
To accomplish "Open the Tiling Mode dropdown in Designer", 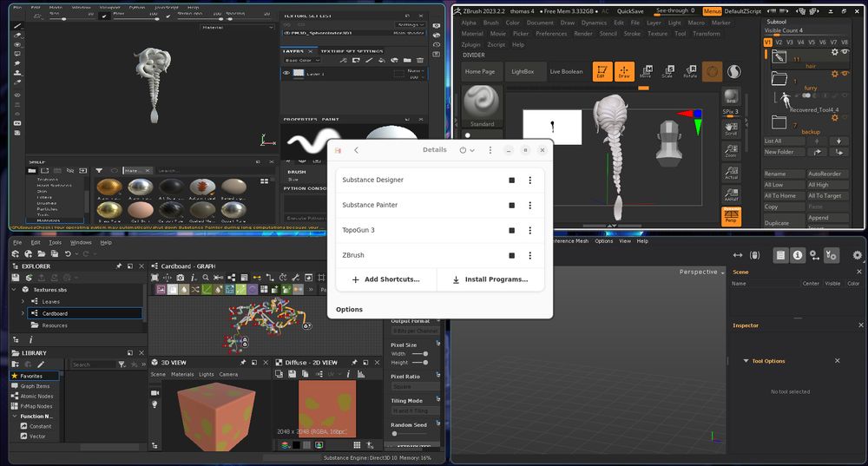I will coord(415,410).
